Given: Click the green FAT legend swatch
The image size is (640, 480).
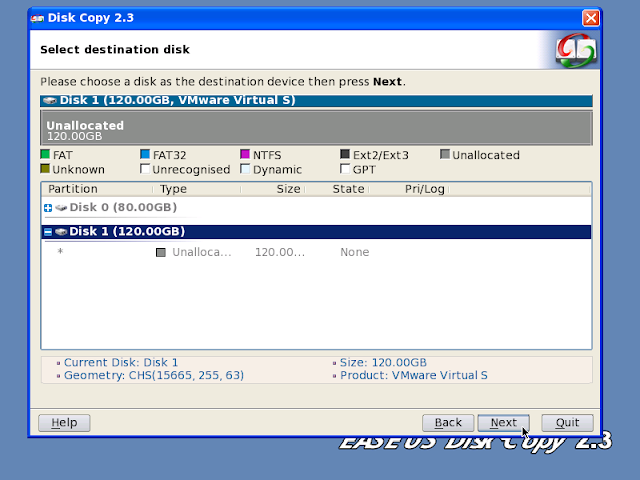Looking at the screenshot, I should (45, 154).
